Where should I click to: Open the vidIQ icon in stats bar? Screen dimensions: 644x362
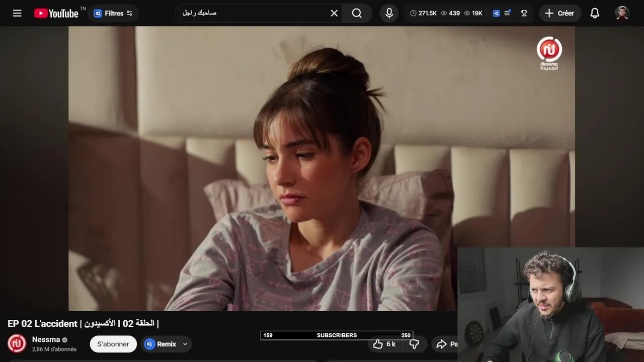(496, 13)
